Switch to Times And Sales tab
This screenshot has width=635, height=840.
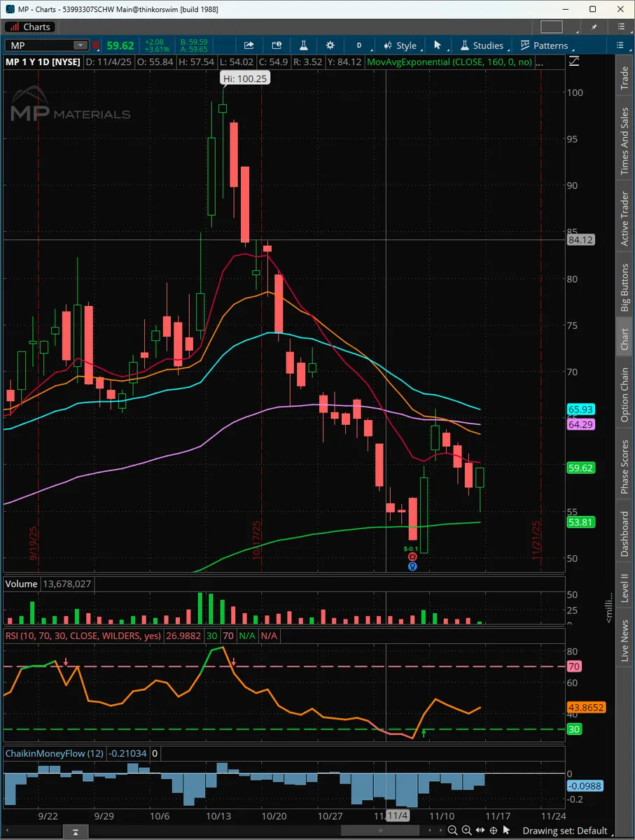pyautogui.click(x=624, y=141)
